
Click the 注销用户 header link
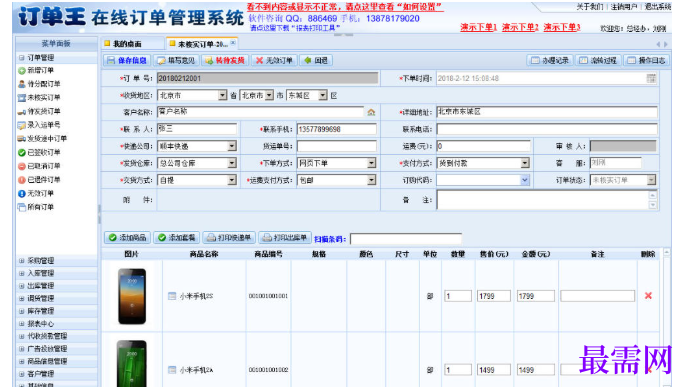[x=624, y=7]
